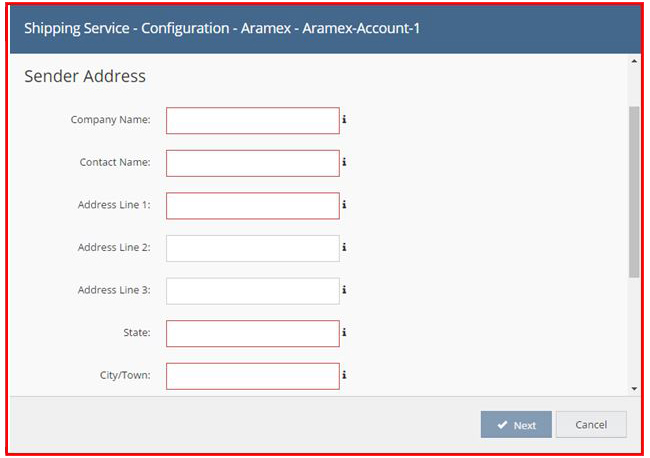Click the Sender Address heading
Viewport: 650px width, 458px height.
pos(85,76)
